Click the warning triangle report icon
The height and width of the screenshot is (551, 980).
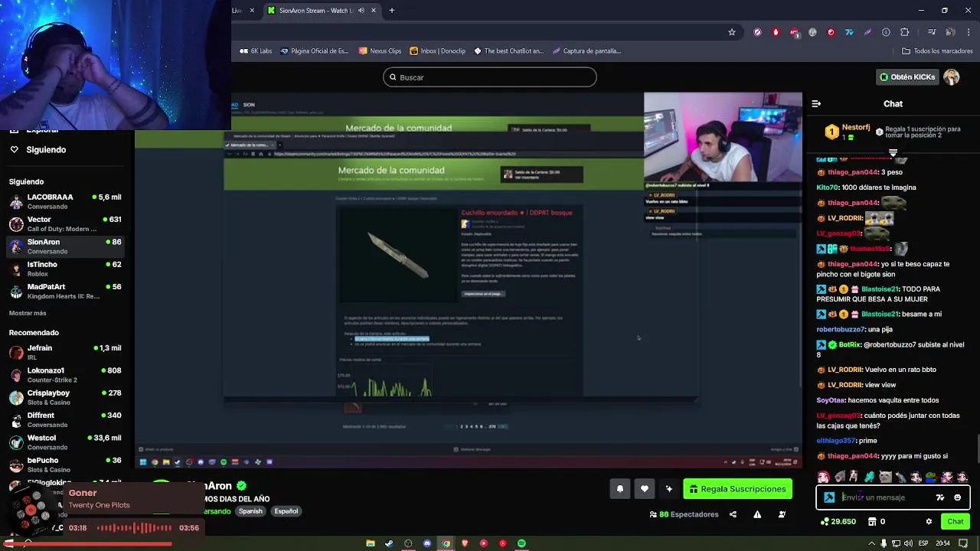click(757, 514)
